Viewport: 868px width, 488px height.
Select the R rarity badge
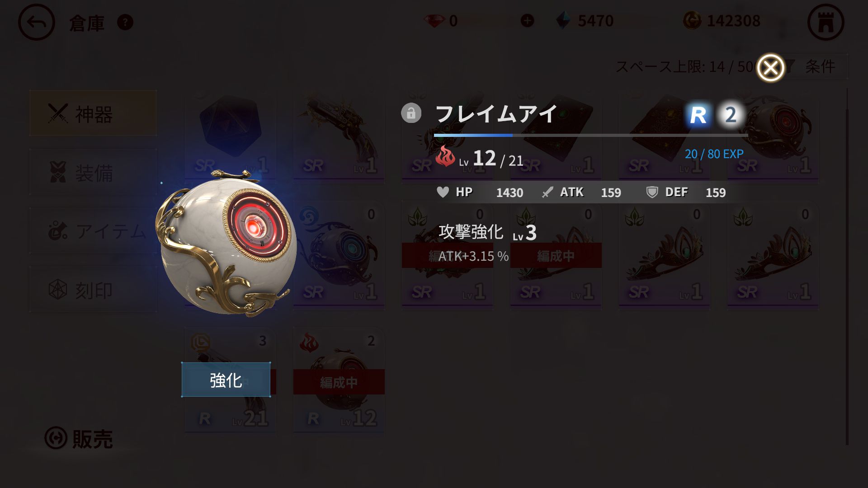[x=698, y=115]
